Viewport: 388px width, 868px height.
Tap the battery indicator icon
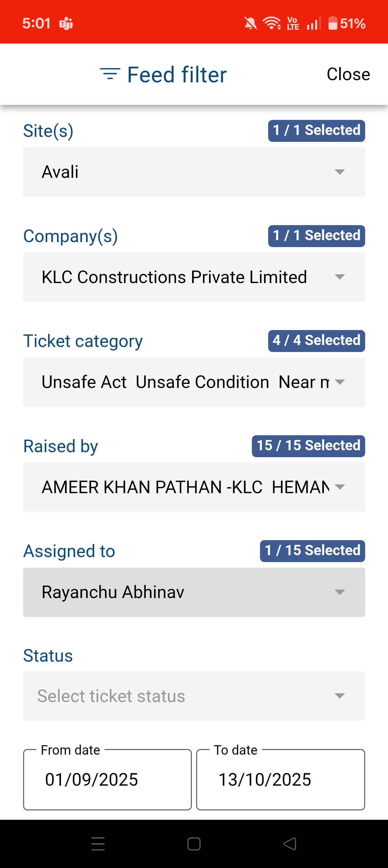point(332,23)
